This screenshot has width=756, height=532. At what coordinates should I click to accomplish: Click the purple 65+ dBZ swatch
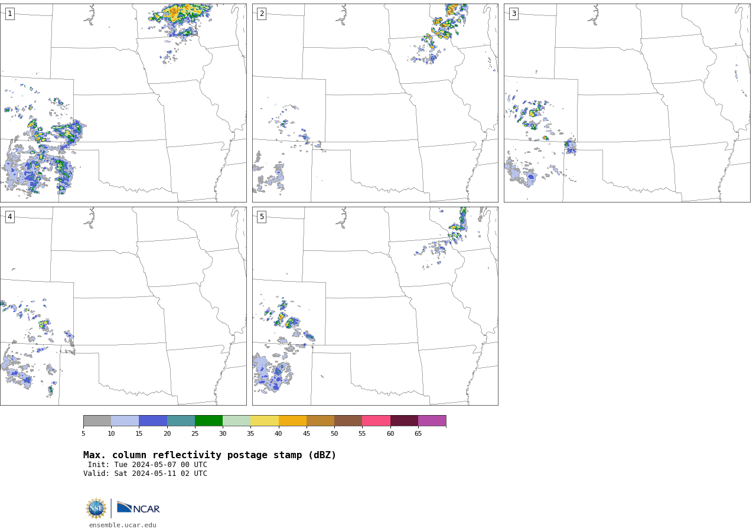[x=432, y=420]
